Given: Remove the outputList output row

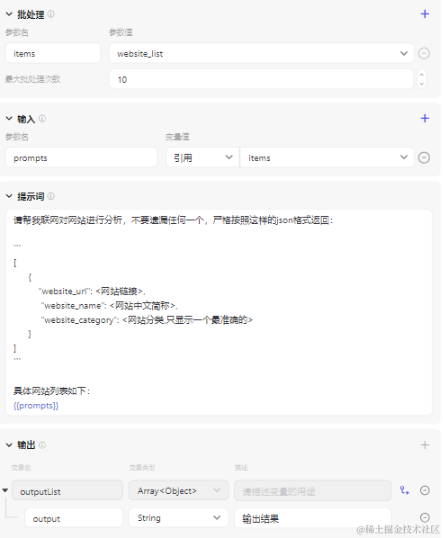Looking at the screenshot, I should 424,491.
